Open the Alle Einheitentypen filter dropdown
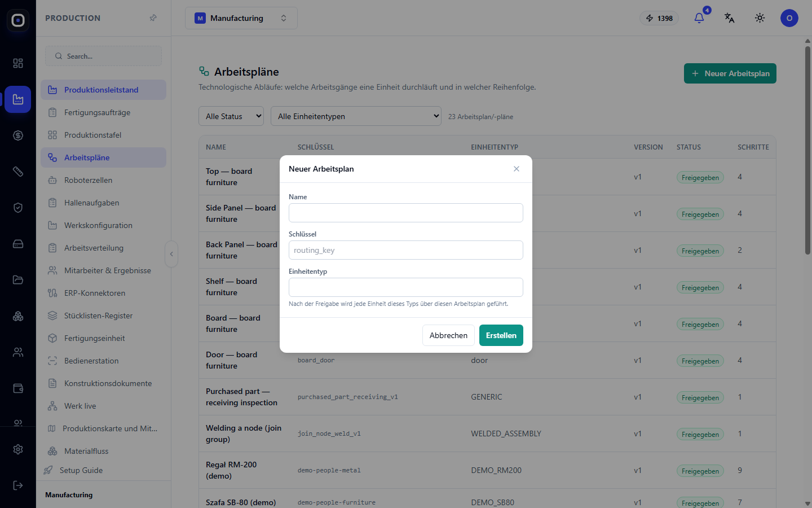This screenshot has width=812, height=508. (x=356, y=116)
